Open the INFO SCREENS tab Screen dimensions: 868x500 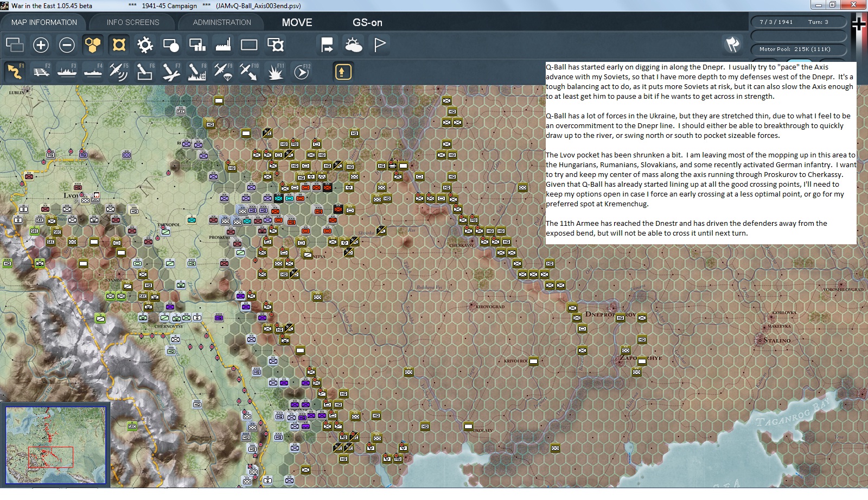(x=133, y=22)
